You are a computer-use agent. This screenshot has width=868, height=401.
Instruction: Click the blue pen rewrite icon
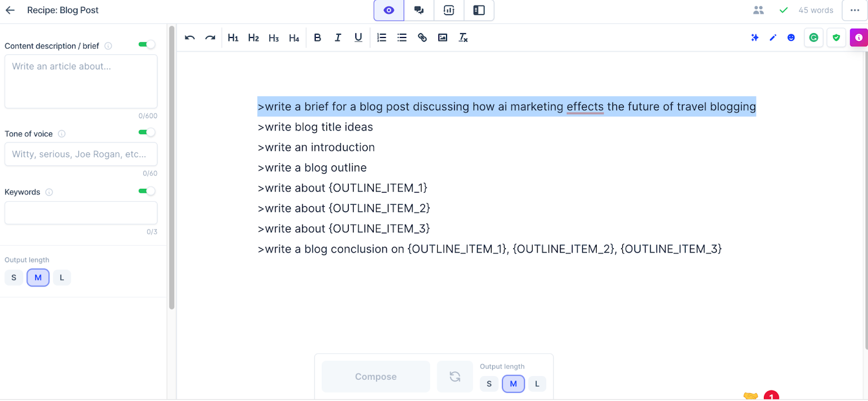(773, 37)
